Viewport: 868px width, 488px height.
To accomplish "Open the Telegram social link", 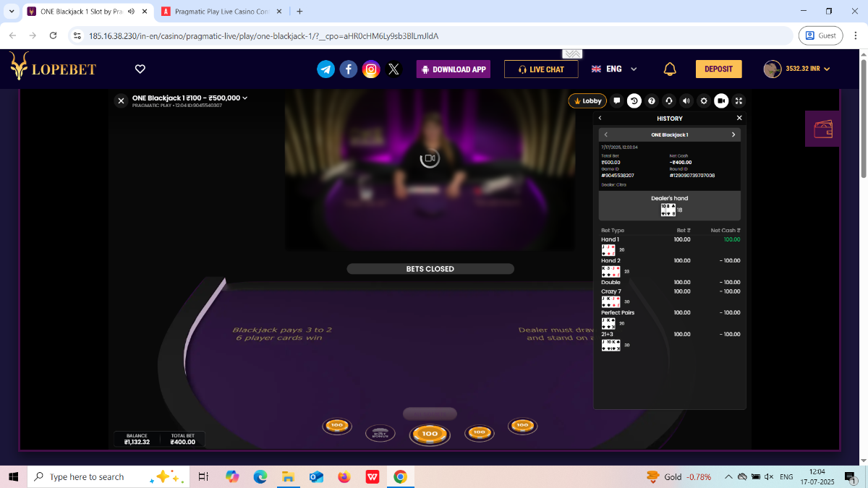I will [x=326, y=69].
